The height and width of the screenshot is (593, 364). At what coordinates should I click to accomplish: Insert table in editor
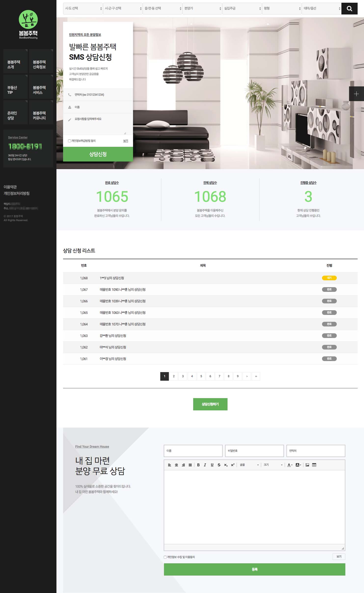pyautogui.click(x=314, y=465)
